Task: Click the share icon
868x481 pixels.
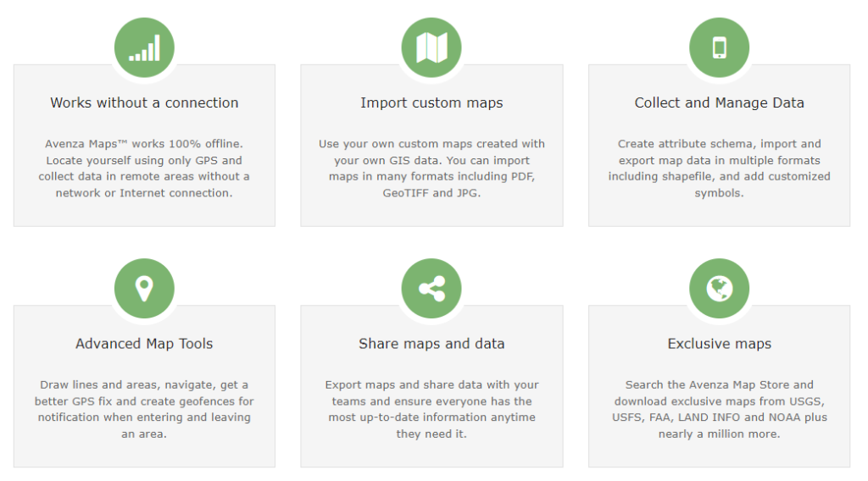Action: pyautogui.click(x=431, y=289)
